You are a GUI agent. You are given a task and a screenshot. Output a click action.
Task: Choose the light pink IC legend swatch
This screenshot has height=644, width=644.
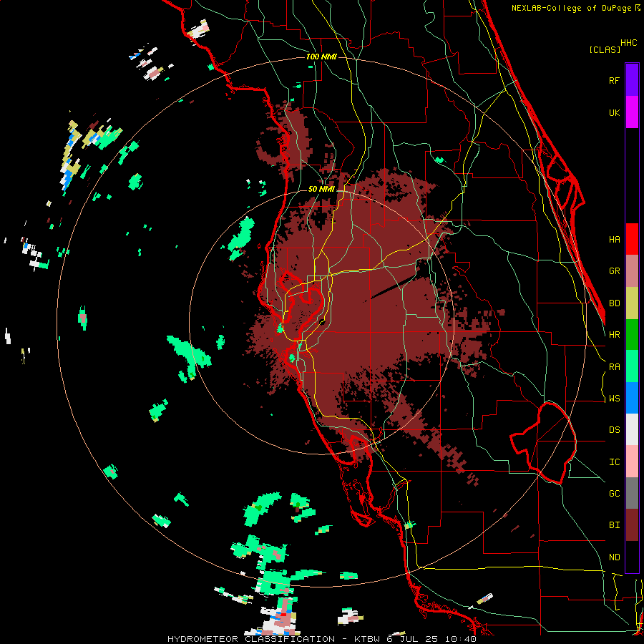(x=632, y=462)
